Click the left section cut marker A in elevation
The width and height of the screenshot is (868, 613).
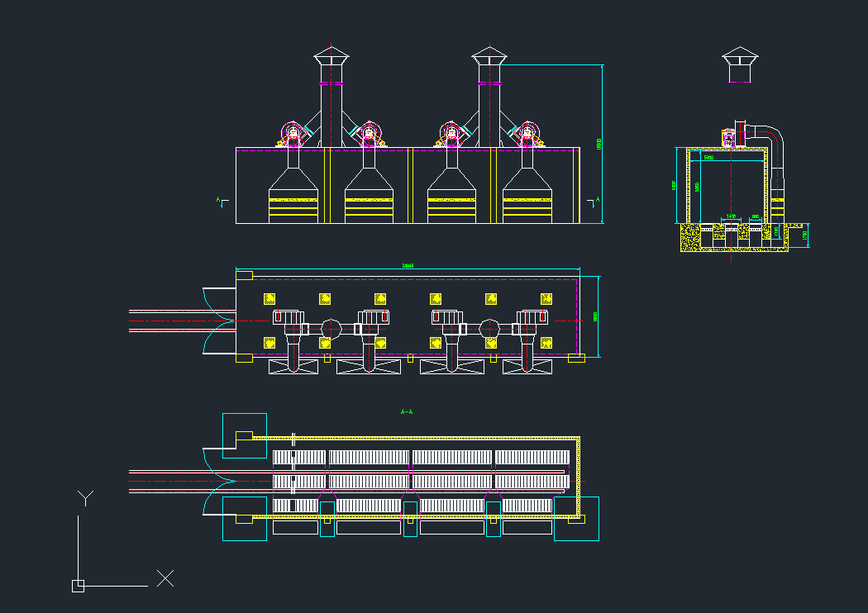(221, 200)
